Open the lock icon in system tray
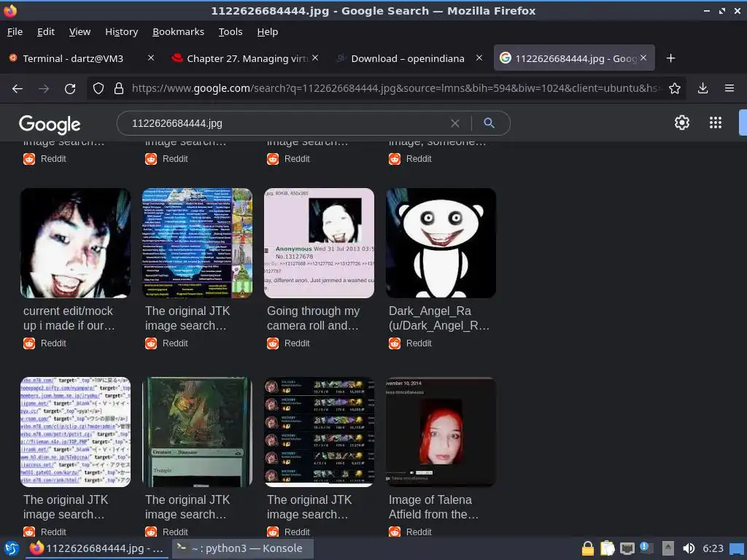 (587, 548)
